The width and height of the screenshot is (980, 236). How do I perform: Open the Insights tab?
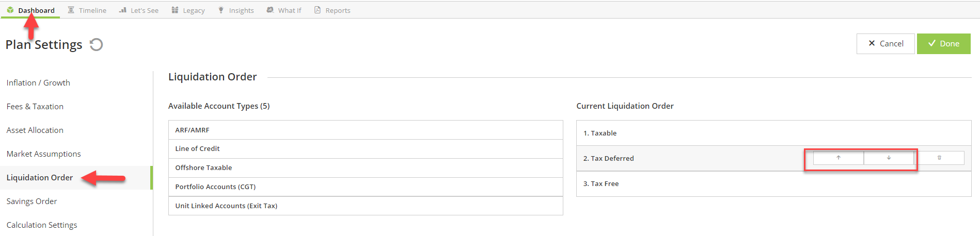(236, 10)
